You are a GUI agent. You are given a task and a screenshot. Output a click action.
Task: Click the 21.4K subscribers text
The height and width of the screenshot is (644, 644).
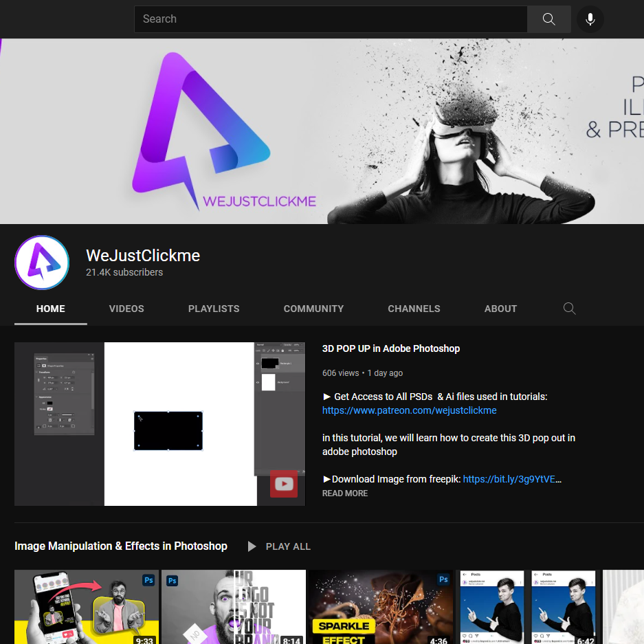click(124, 272)
